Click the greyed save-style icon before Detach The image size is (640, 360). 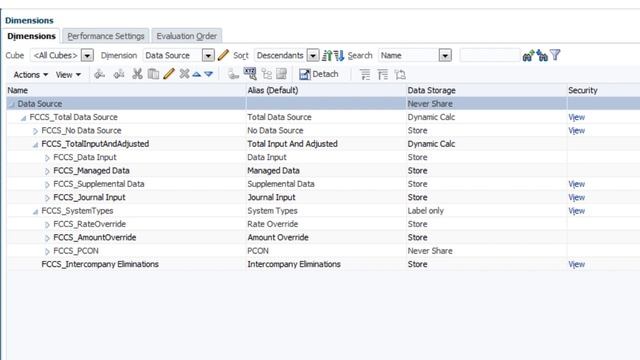click(281, 74)
